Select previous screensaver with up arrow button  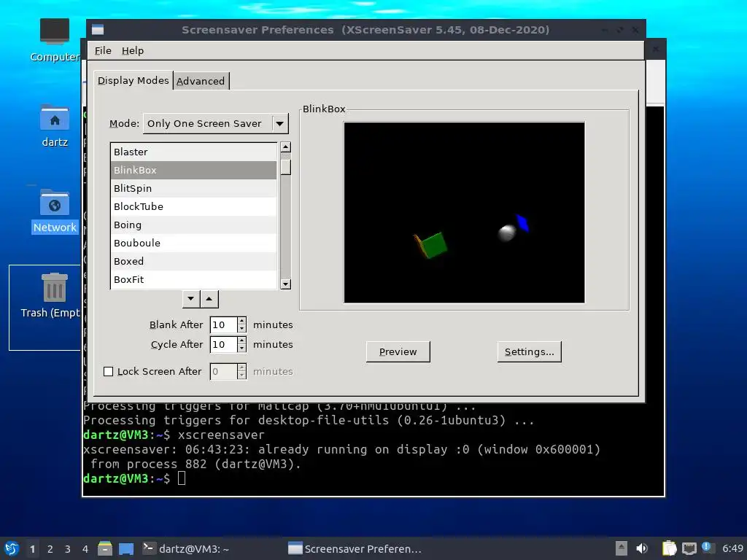pyautogui.click(x=209, y=299)
